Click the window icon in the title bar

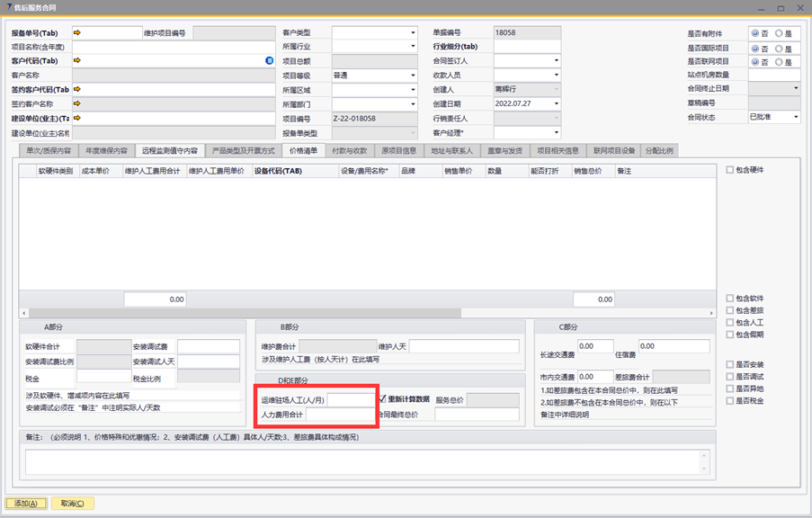coord(8,7)
